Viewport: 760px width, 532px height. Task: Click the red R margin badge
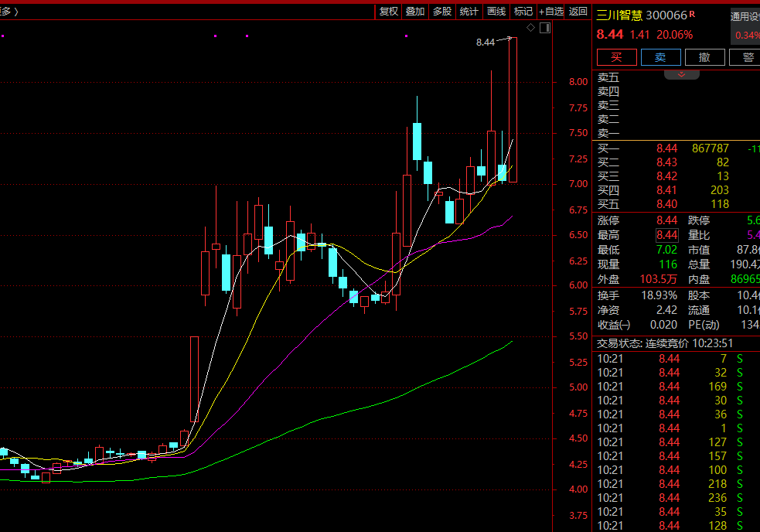(x=692, y=14)
